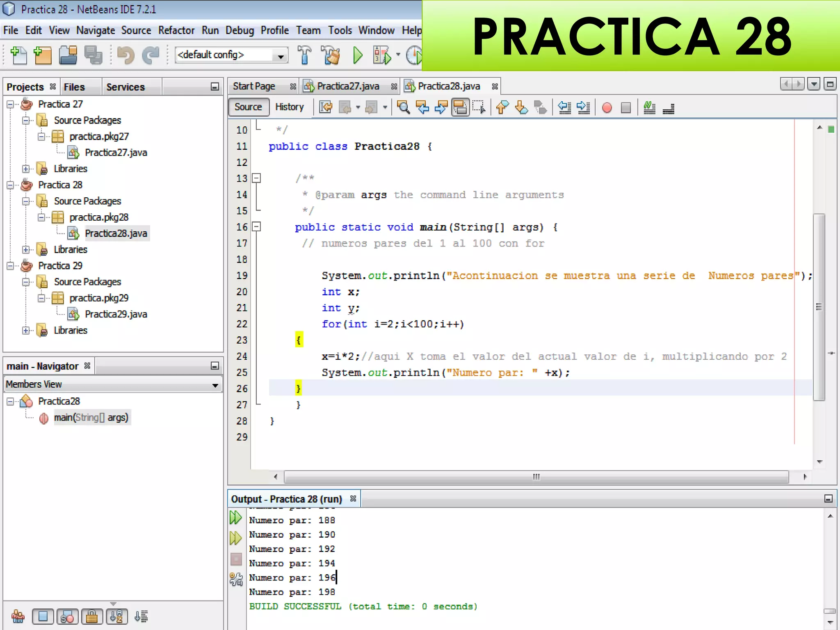Minimize the Output panel
Viewport: 840px width, 630px height.
(828, 499)
